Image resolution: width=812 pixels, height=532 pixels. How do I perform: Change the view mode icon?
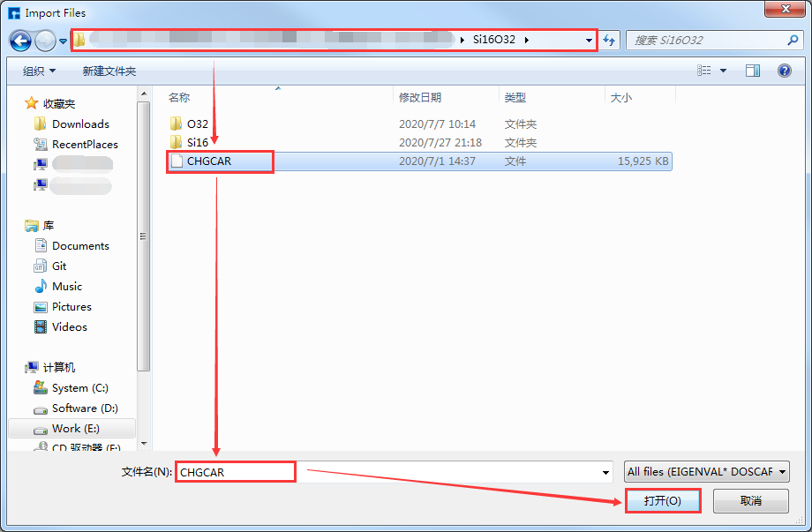704,71
